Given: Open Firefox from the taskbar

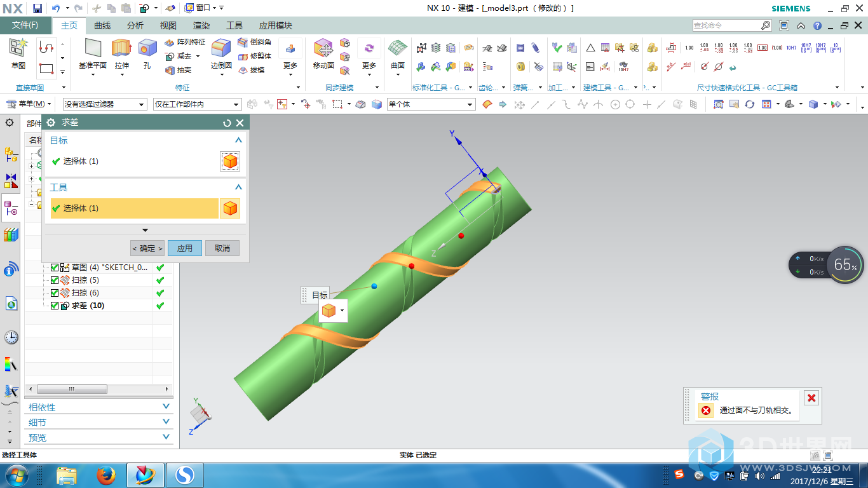Looking at the screenshot, I should 105,475.
